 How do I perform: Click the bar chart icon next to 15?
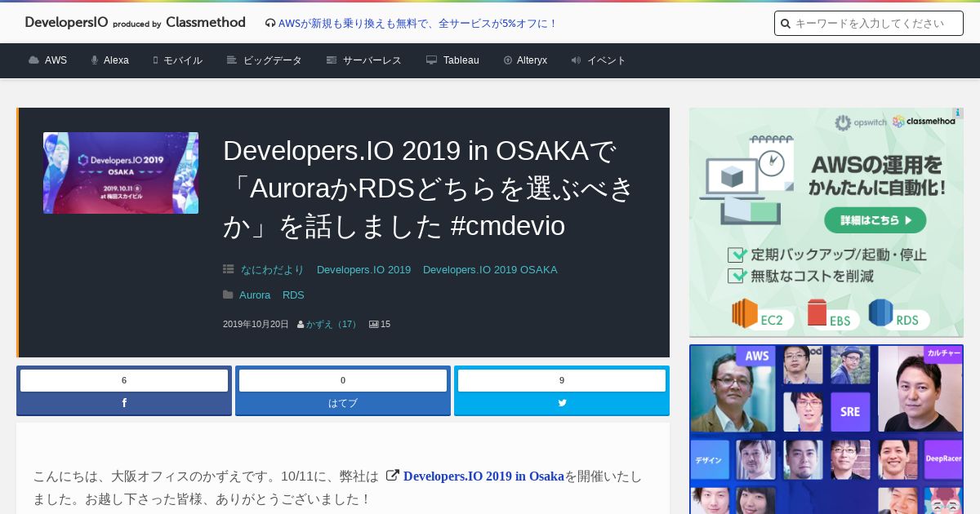click(x=374, y=324)
